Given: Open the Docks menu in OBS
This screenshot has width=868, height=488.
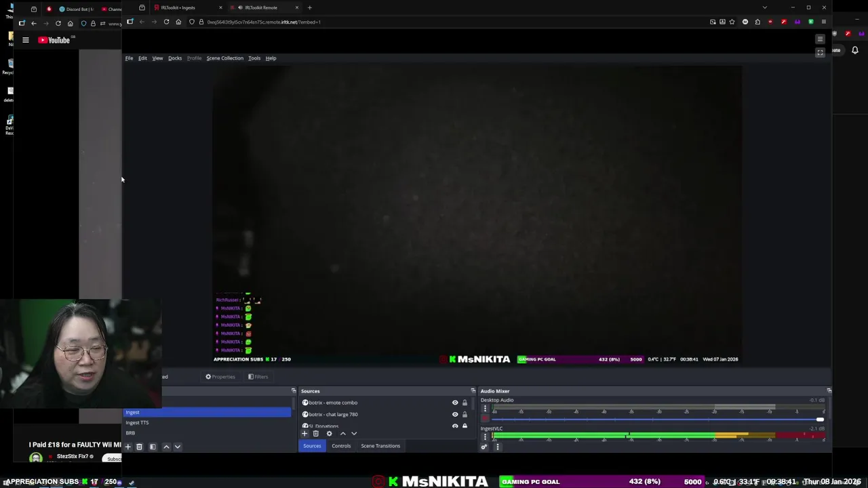Looking at the screenshot, I should (175, 58).
